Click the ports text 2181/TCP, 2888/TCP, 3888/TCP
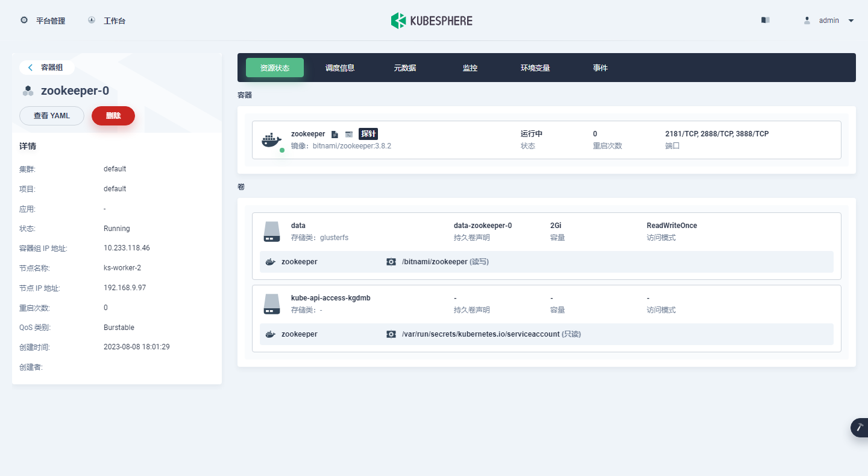Viewport: 868px width, 476px height. tap(717, 134)
